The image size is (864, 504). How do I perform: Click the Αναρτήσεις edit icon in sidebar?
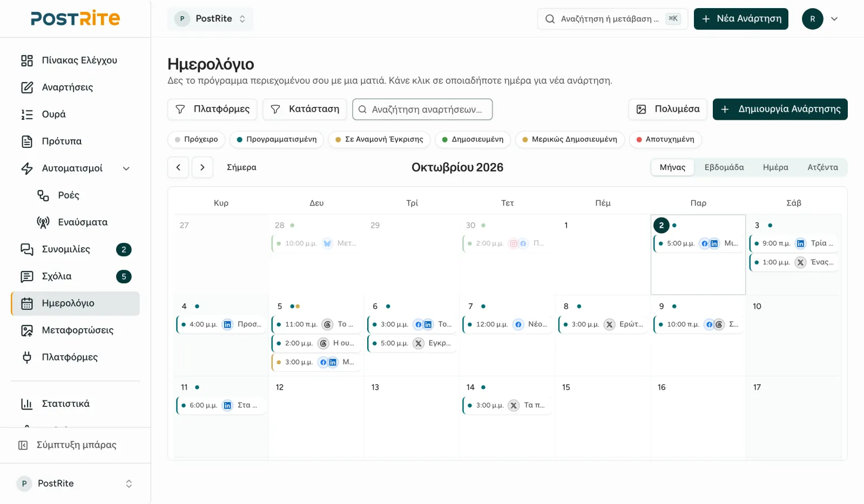27,87
